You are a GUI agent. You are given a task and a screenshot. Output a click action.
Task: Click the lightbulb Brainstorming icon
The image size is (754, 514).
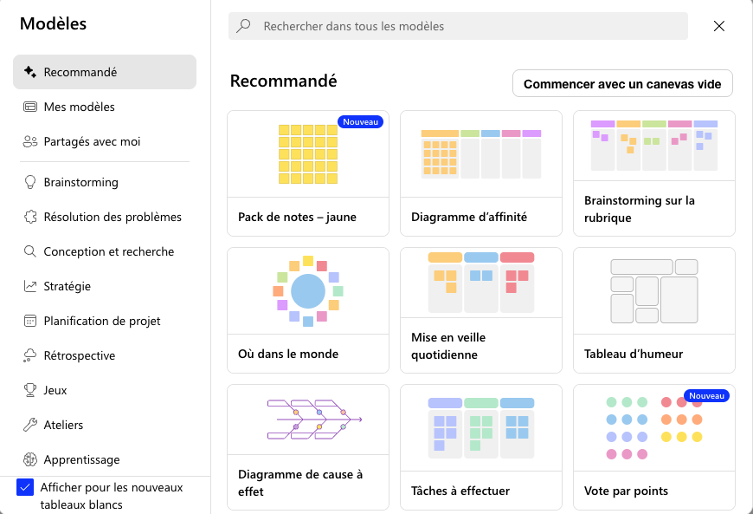point(30,182)
